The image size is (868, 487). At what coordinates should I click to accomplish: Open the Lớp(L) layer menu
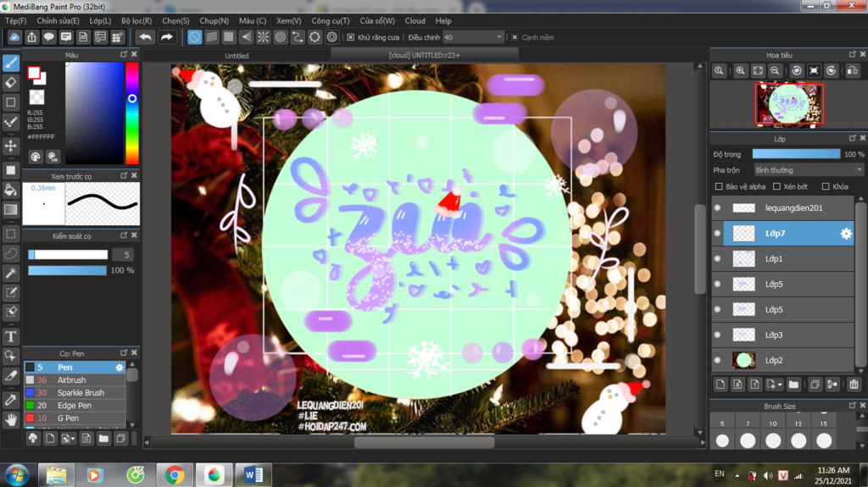coord(100,20)
